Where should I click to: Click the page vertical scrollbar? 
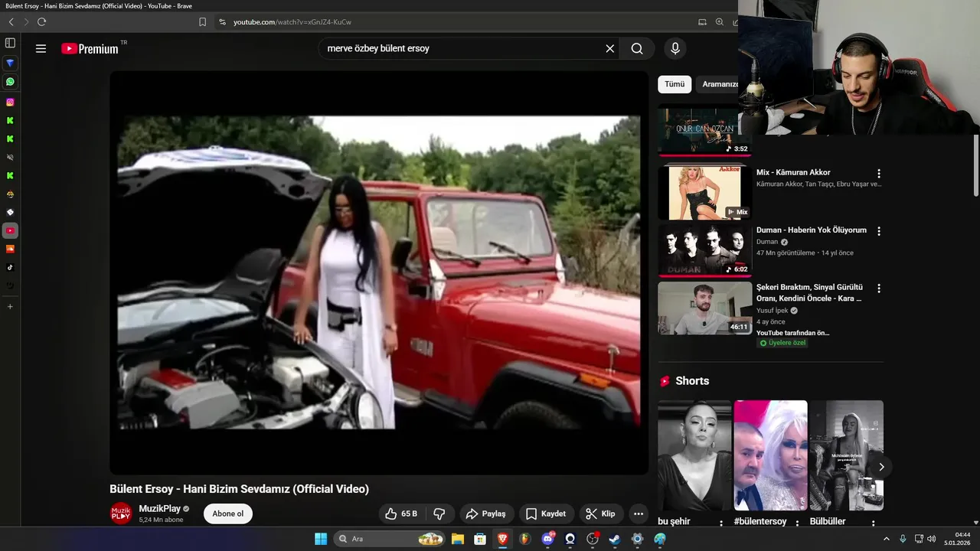coord(975,165)
